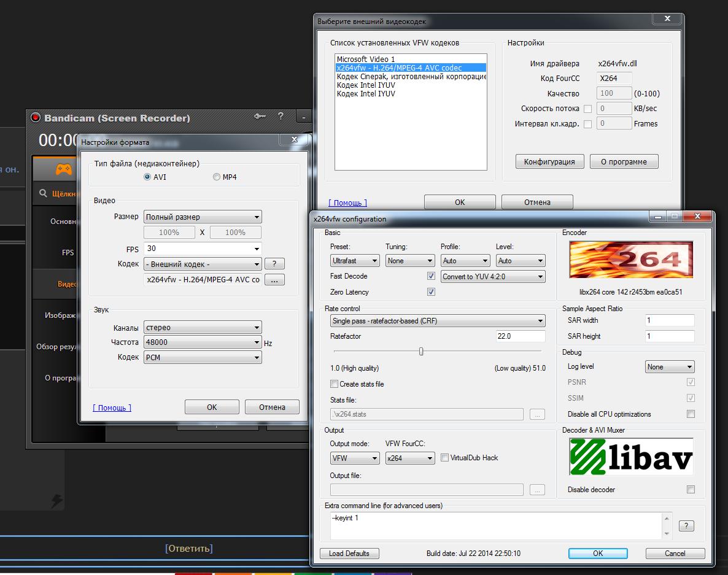Viewport: 728px width, 575px height.
Task: Open the Tuning dropdown set to None
Action: 411,261
